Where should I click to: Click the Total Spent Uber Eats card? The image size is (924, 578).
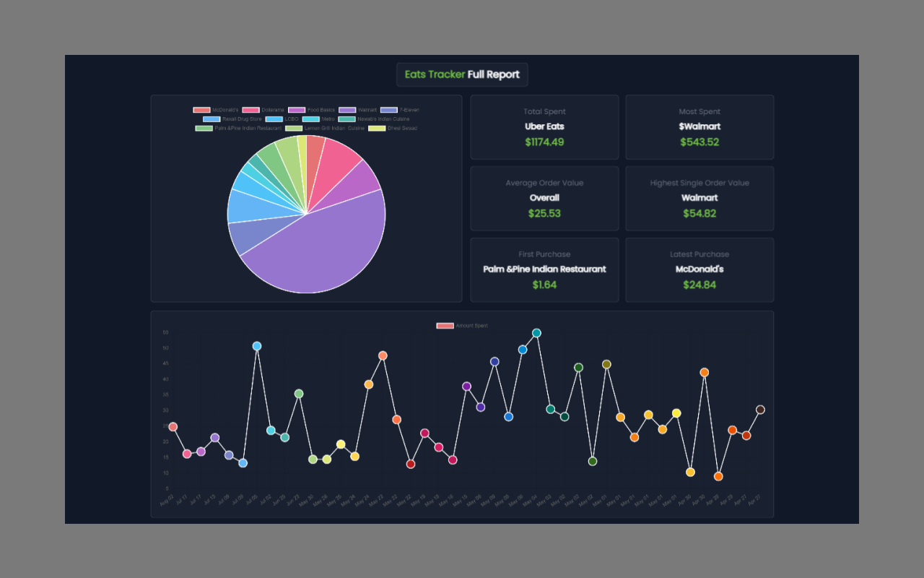544,127
